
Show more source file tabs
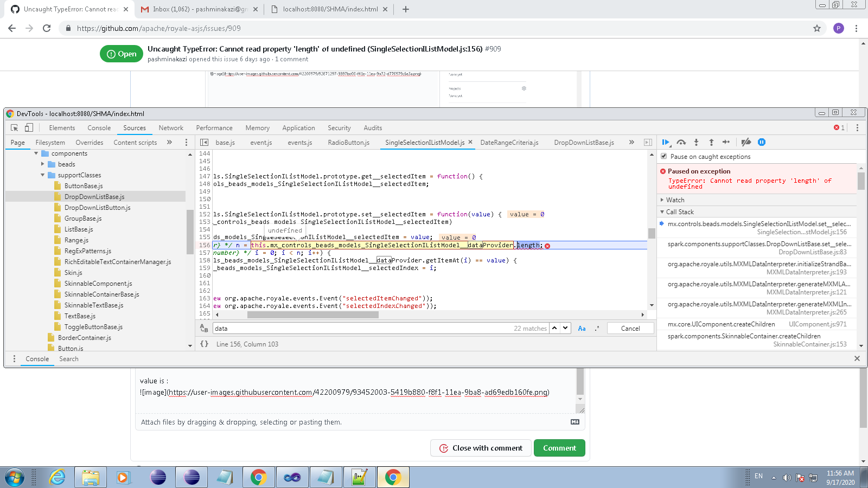click(631, 142)
